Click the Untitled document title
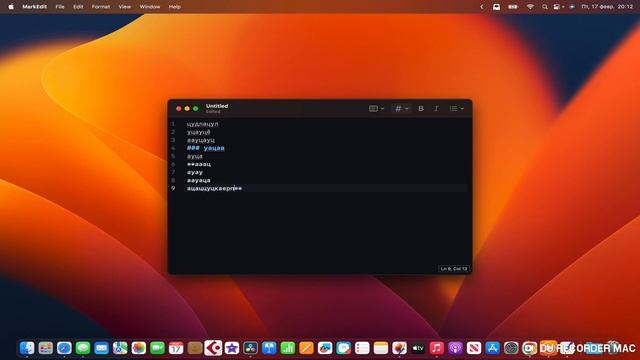Image resolution: width=640 pixels, height=360 pixels. point(217,106)
